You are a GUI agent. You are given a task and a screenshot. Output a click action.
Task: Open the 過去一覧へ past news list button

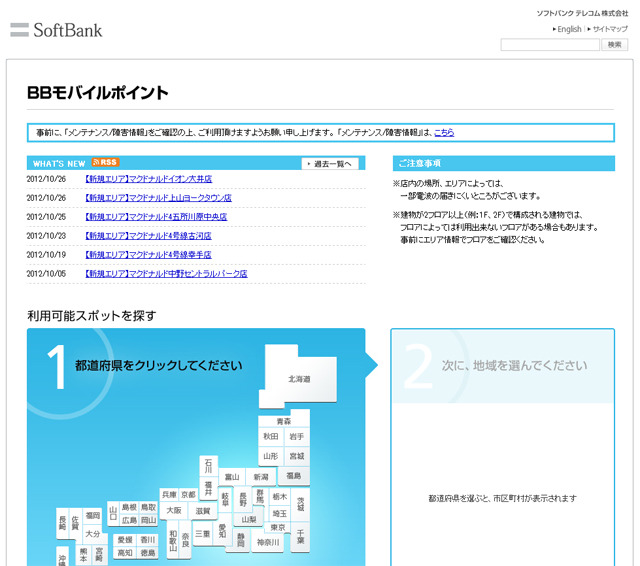coord(330,164)
